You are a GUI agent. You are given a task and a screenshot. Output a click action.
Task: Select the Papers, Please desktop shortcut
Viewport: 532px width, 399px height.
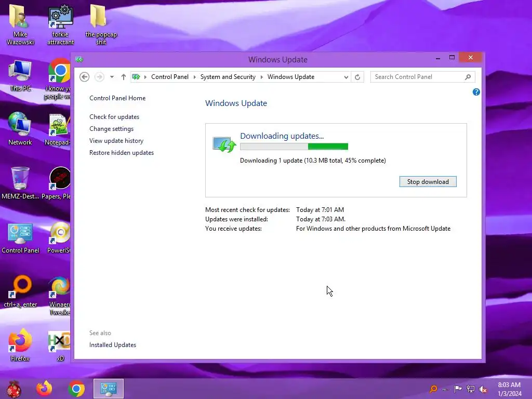[57, 182]
